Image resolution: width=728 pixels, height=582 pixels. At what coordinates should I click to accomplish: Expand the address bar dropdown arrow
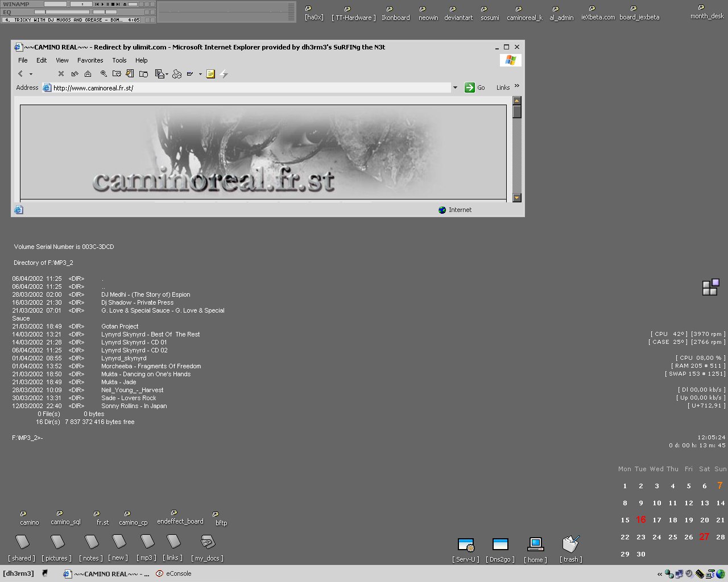[455, 88]
